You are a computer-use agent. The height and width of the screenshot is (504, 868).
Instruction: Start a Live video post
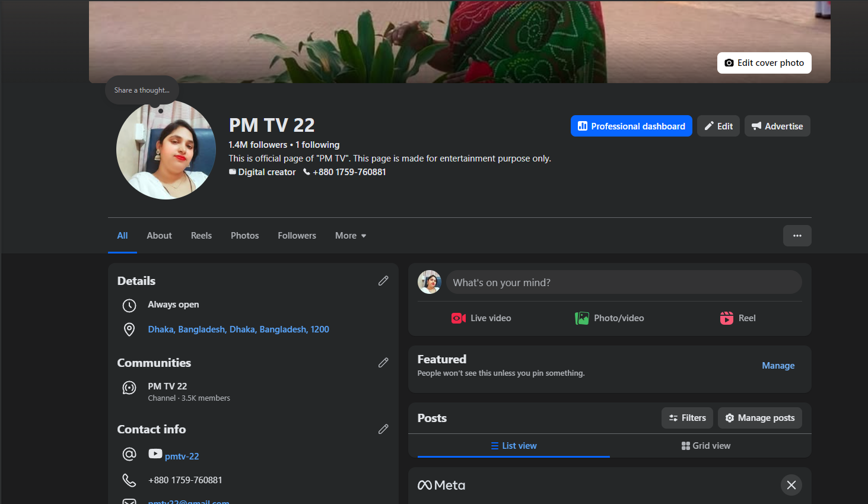(481, 318)
